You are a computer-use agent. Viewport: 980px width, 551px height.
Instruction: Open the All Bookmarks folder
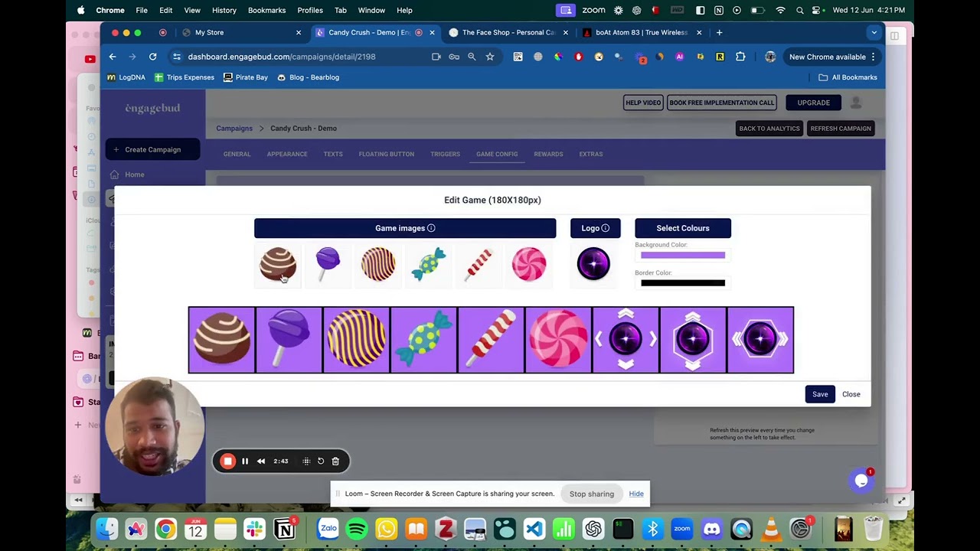(848, 77)
